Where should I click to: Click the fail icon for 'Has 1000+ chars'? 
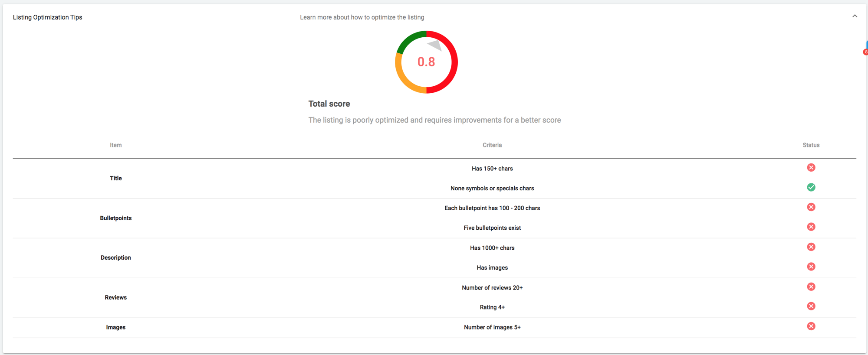pyautogui.click(x=811, y=247)
